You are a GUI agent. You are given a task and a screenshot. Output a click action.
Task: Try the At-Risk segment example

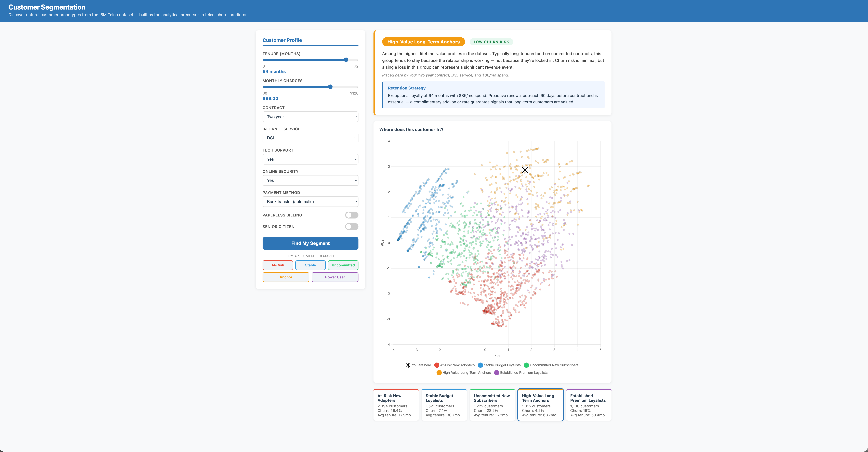(278, 265)
